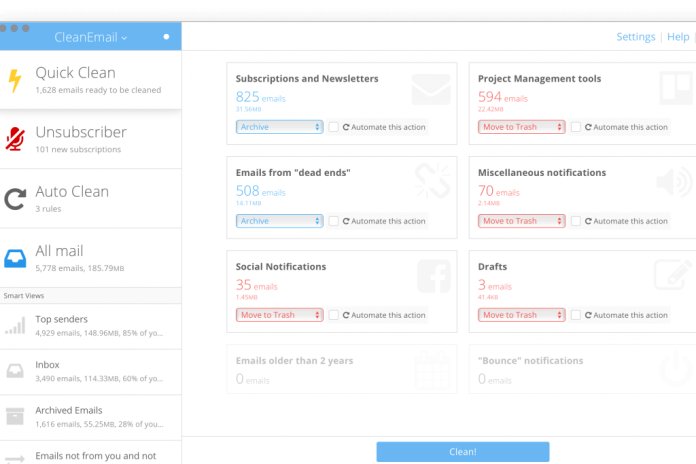Open the Inbox smart view
This screenshot has width=696, height=464.
pos(91,372)
